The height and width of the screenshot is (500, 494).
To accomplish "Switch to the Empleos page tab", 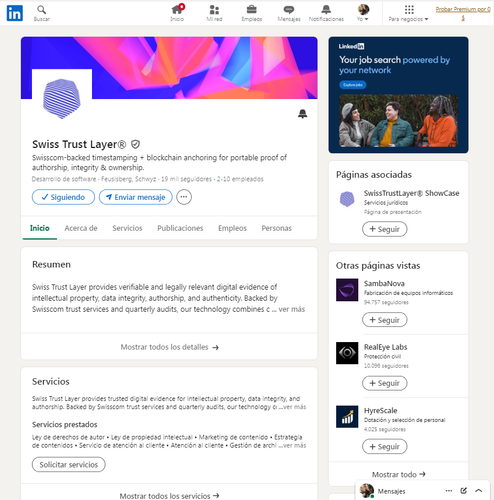I will pyautogui.click(x=232, y=228).
